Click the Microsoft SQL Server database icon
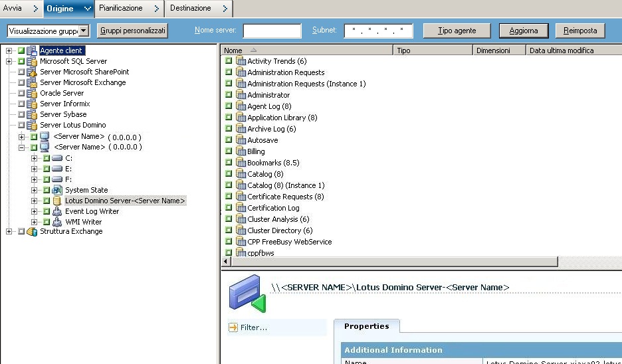The height and width of the screenshot is (364, 622). (32, 61)
